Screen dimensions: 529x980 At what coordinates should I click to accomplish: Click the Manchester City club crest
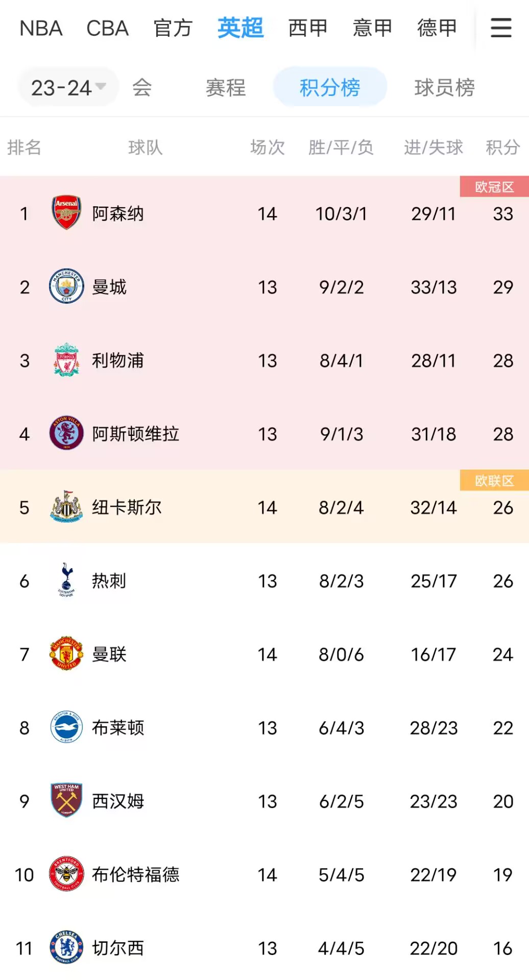click(66, 286)
